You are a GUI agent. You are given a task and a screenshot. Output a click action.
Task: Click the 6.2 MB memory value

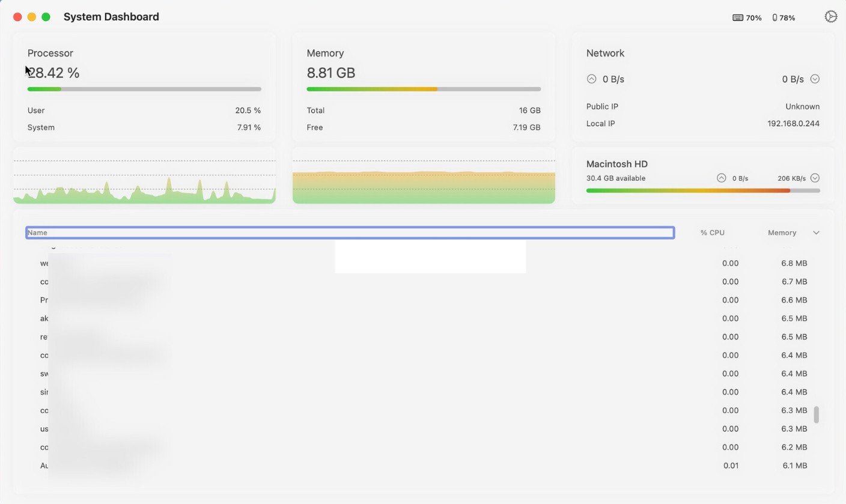794,447
